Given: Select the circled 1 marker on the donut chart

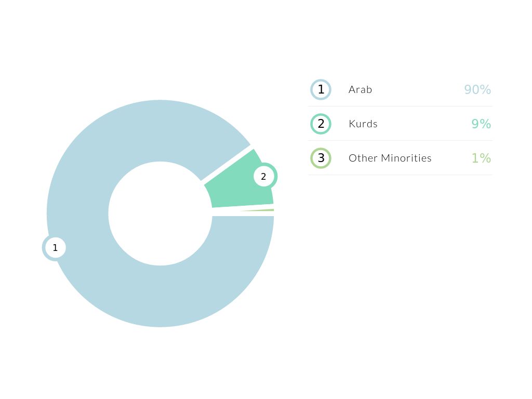Looking at the screenshot, I should pyautogui.click(x=55, y=248).
